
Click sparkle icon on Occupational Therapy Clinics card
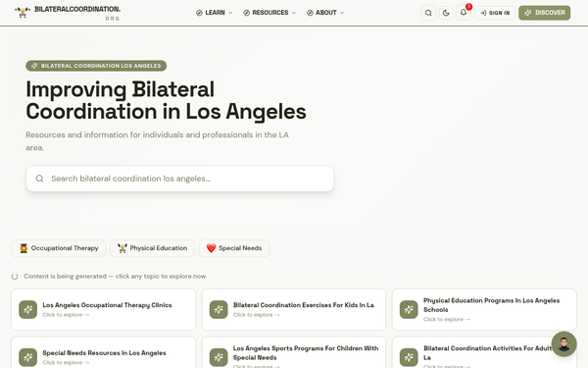coord(28,309)
